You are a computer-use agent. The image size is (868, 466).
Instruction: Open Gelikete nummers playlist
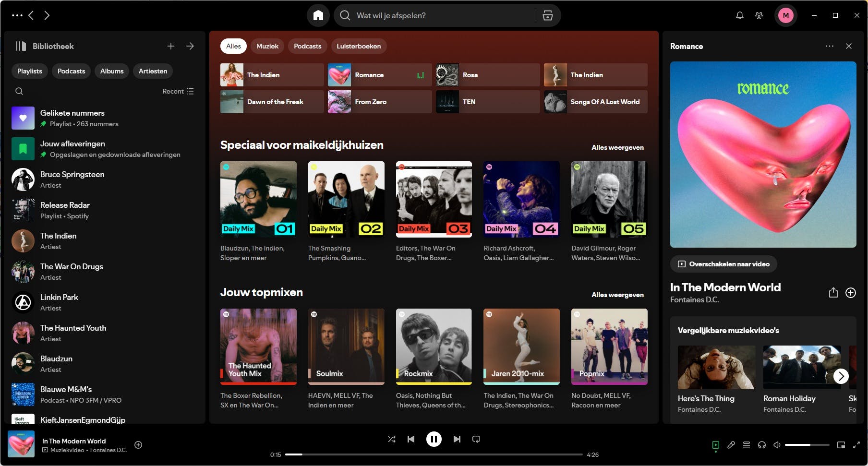[x=105, y=118]
